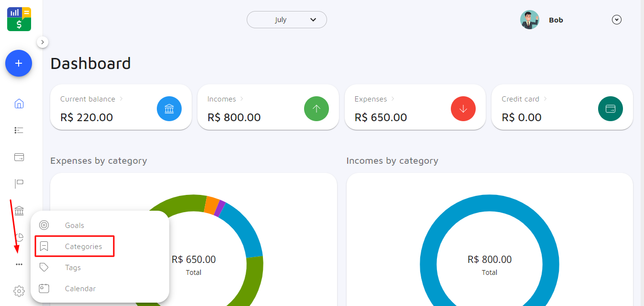Click the Expenses by category heading

tap(98, 160)
